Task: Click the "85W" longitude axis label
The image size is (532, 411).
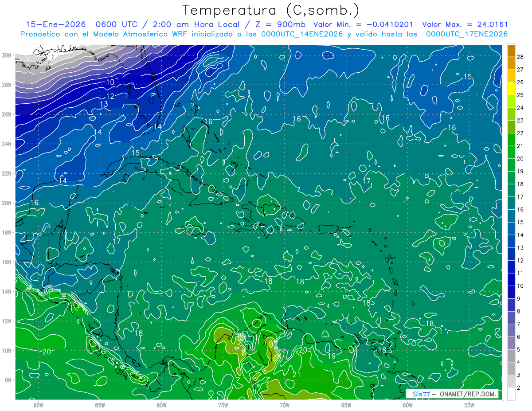Action: point(100,406)
